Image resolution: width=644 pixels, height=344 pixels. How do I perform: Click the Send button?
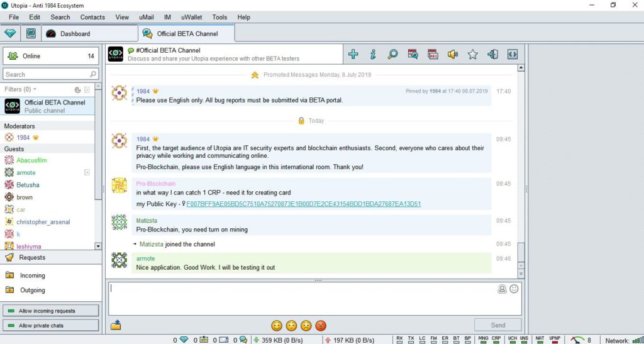pyautogui.click(x=498, y=325)
